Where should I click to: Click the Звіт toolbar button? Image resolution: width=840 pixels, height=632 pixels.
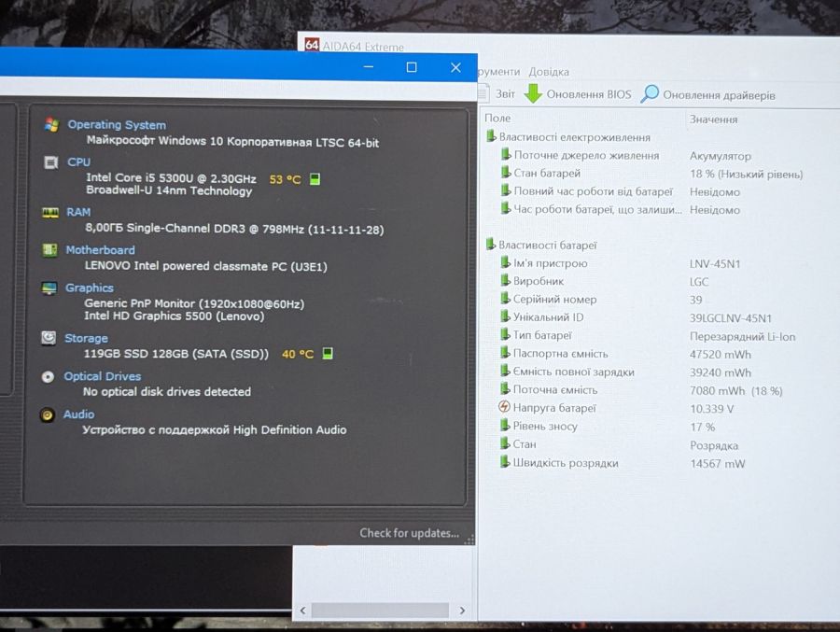[498, 93]
